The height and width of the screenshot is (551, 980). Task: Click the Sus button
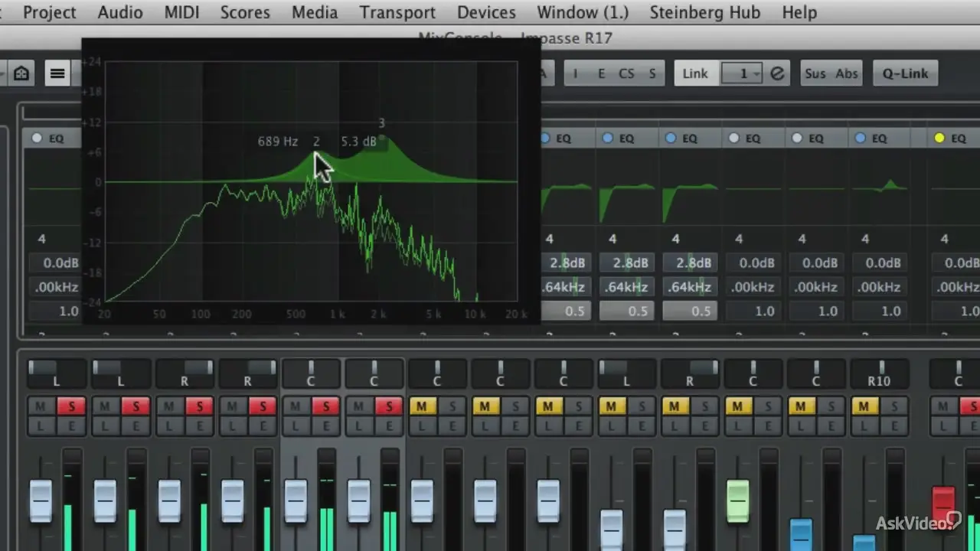[x=815, y=73]
